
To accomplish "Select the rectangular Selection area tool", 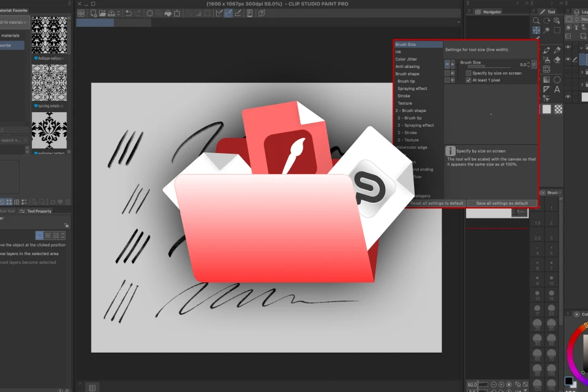I will coord(557,30).
